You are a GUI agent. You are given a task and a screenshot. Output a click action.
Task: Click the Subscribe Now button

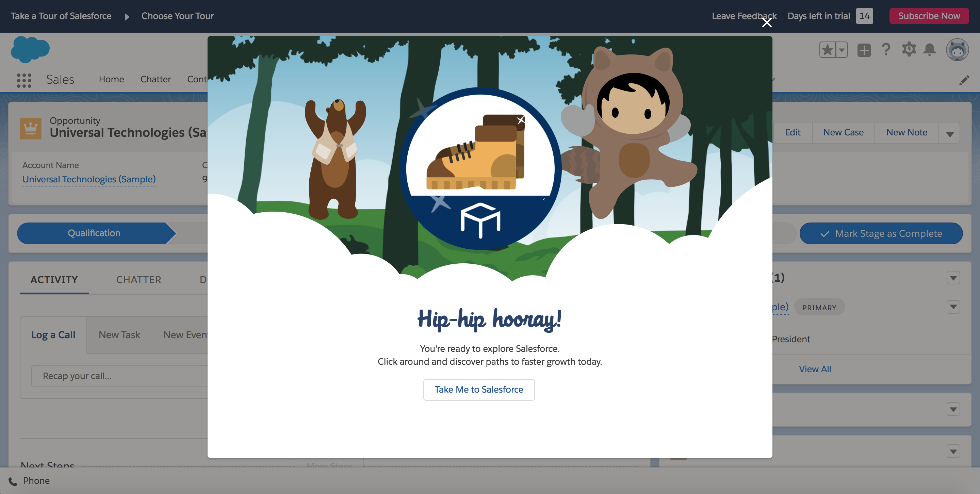point(929,16)
